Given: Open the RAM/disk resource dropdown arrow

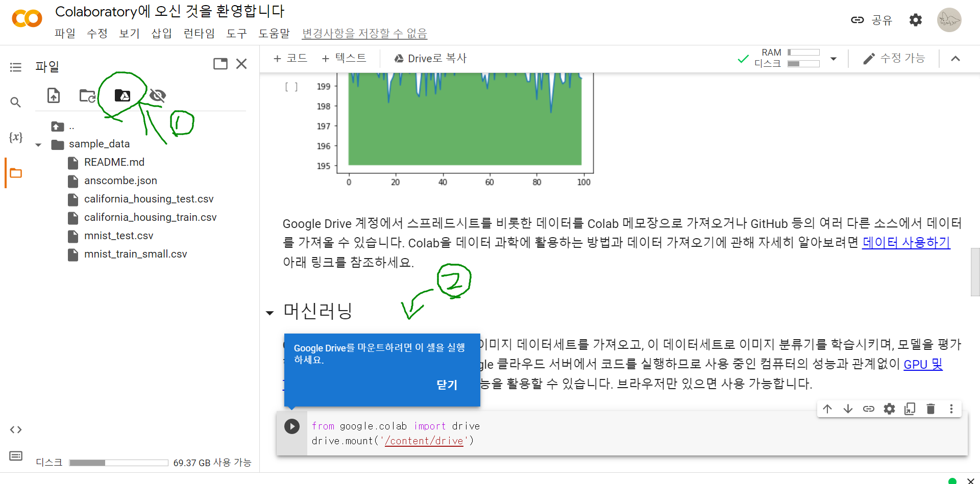Looking at the screenshot, I should [x=834, y=59].
